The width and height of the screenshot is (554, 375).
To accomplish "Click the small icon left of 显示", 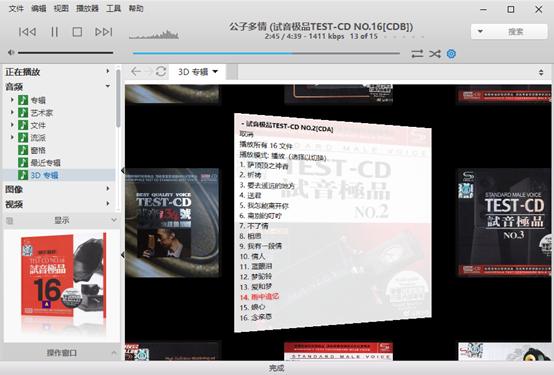I will coord(10,221).
